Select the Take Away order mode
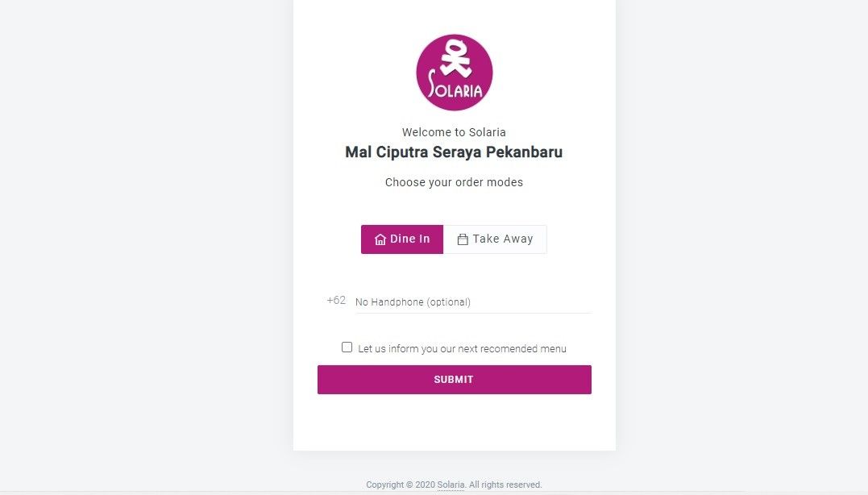Viewport: 868px width, 495px height. tap(495, 239)
